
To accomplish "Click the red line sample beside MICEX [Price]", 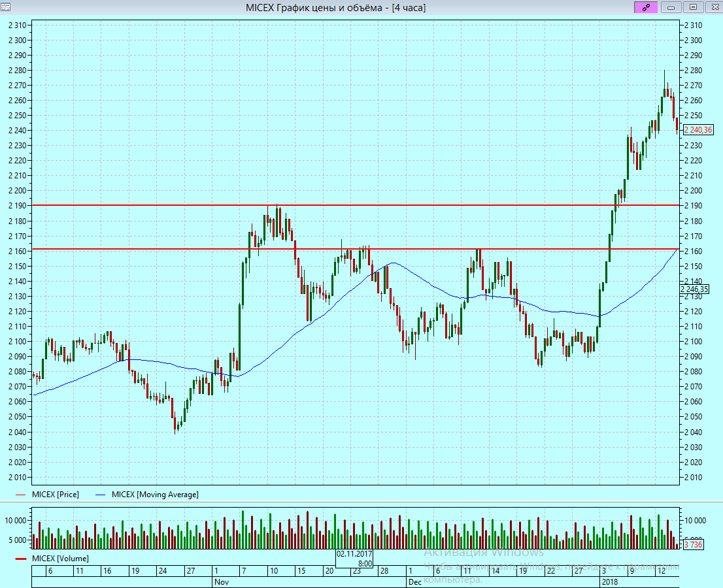I will click(21, 495).
